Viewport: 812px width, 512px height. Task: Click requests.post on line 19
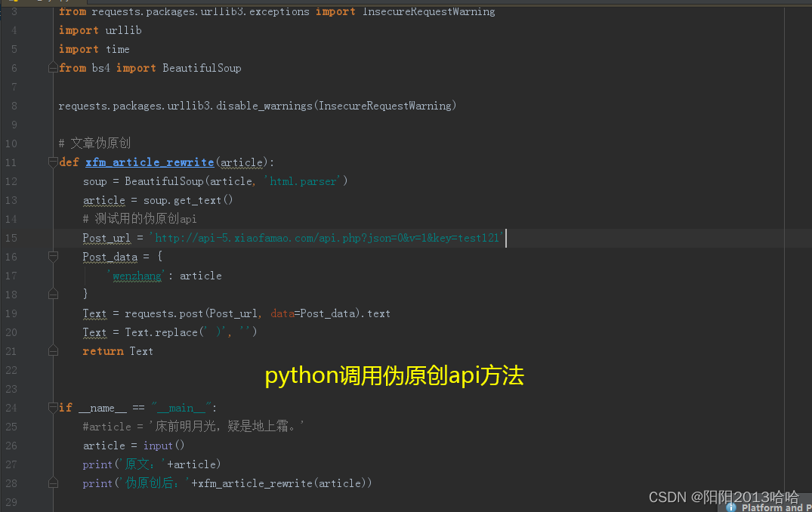click(164, 313)
